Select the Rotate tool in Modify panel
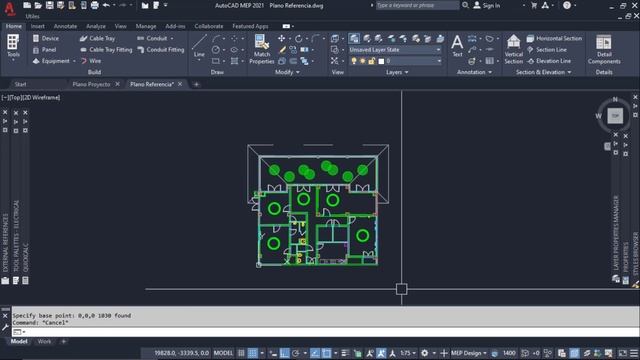Viewport: 640px width, 360px height. point(299,38)
